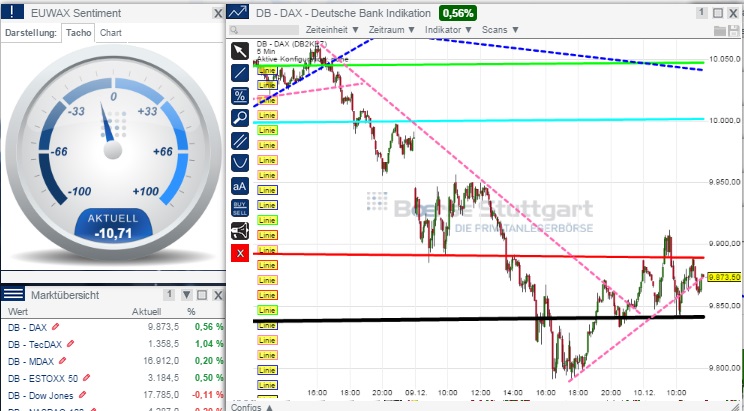Select the arrow pointer tool
The height and width of the screenshot is (411, 744).
[240, 51]
